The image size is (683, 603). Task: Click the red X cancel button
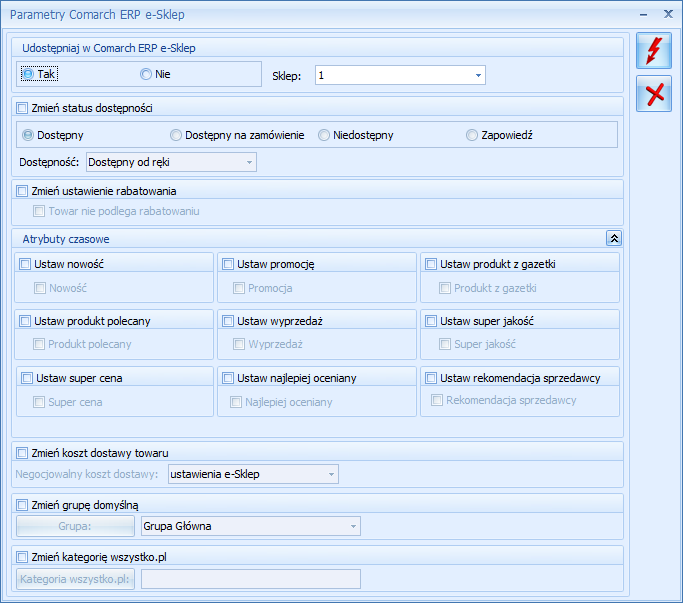(653, 94)
